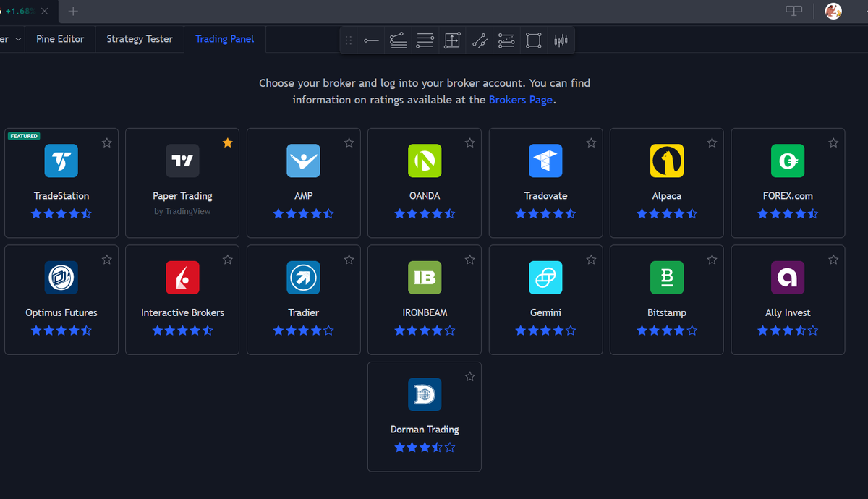Toggle the AMP favorite star
This screenshot has width=868, height=499.
pyautogui.click(x=349, y=142)
